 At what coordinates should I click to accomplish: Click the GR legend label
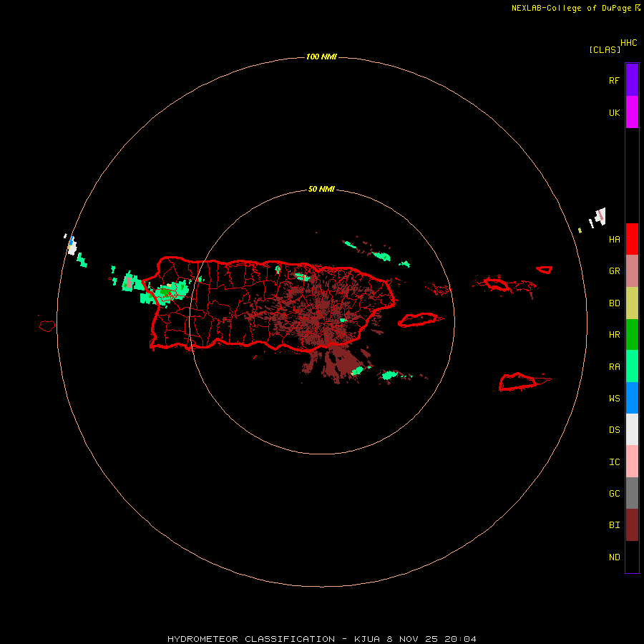pyautogui.click(x=615, y=271)
